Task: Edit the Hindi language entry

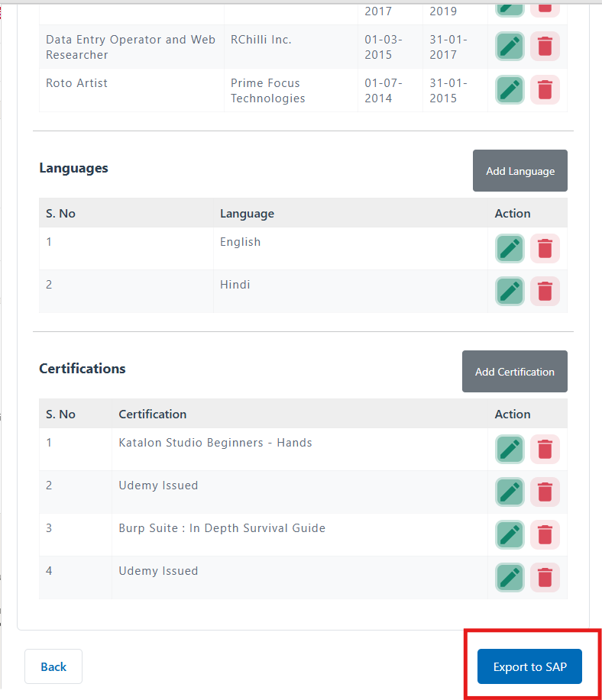Action: coord(510,291)
